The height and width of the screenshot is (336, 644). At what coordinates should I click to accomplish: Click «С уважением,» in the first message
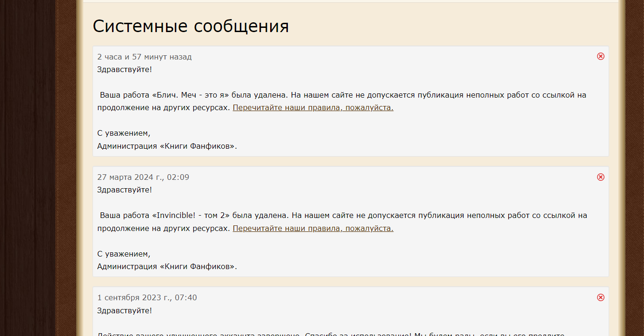click(124, 133)
